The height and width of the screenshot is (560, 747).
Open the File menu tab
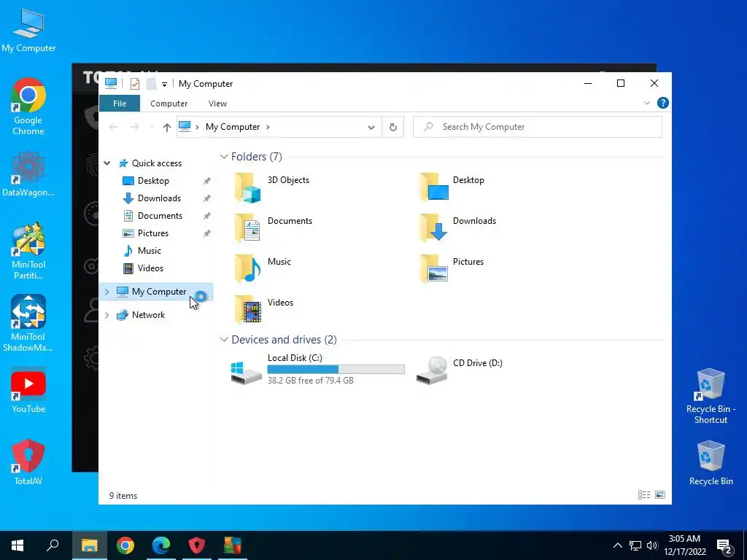tap(120, 104)
